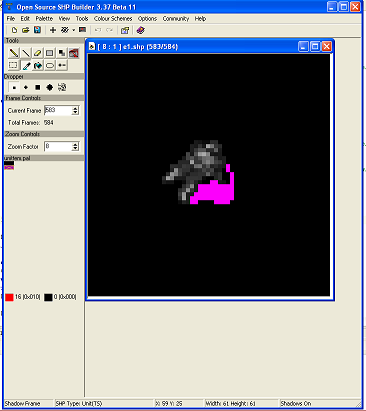Close the e1.shp child window
This screenshot has height=411, width=366.
327,47
